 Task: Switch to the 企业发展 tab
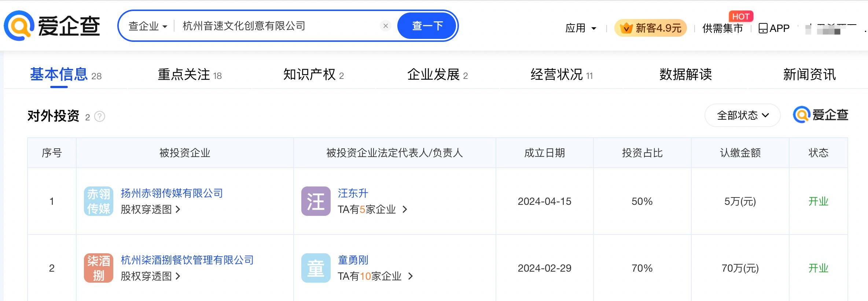[437, 75]
